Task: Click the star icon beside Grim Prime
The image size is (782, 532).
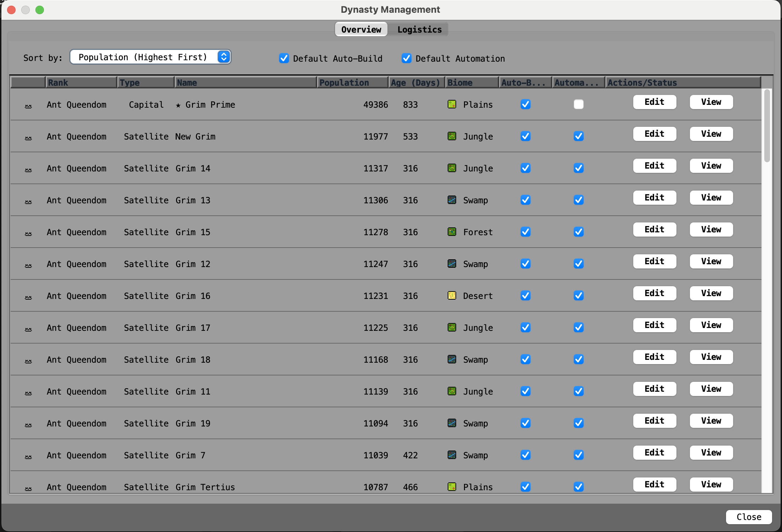Action: point(178,105)
